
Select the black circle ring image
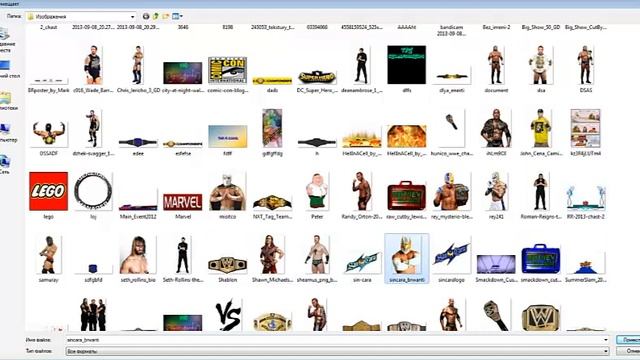click(x=93, y=191)
